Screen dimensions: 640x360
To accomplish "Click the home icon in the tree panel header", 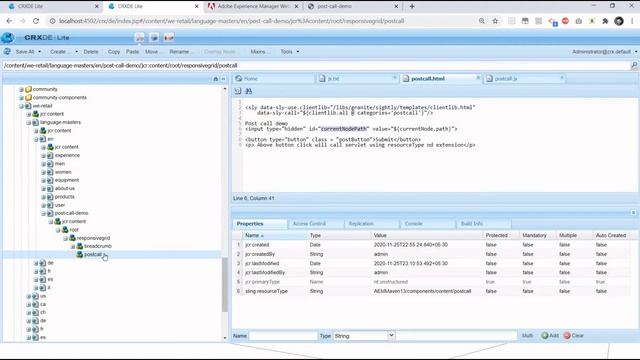I will (216, 79).
